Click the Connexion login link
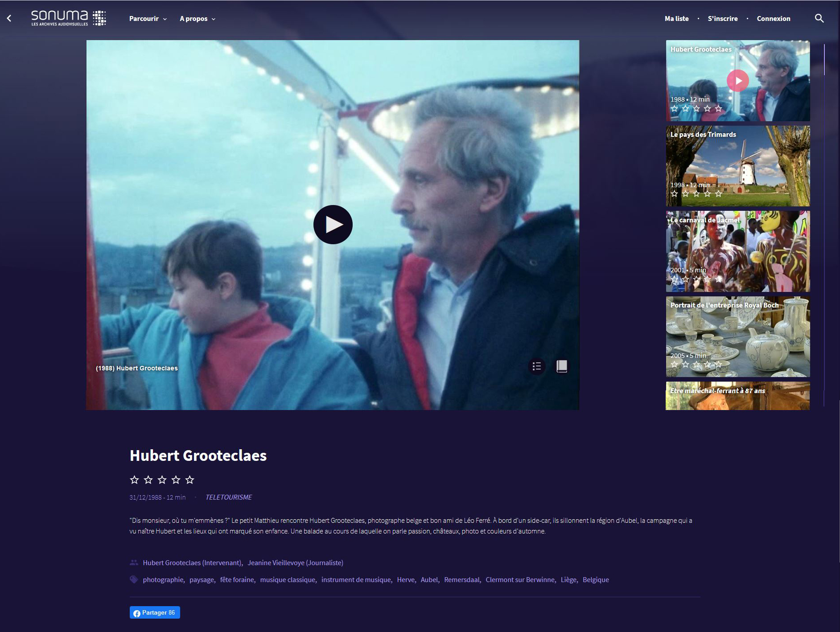 pyautogui.click(x=773, y=19)
